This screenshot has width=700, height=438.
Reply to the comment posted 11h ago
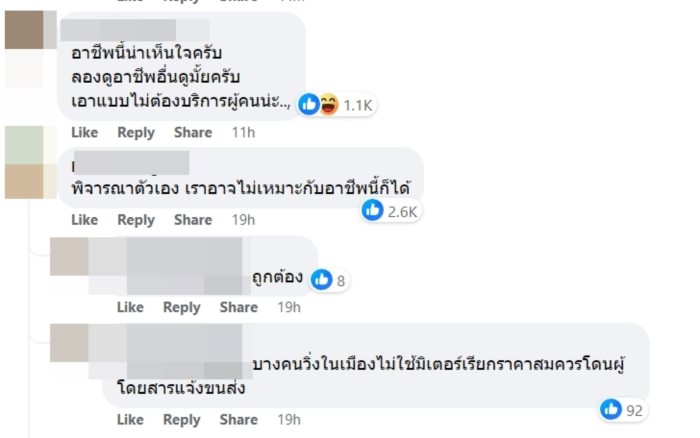(x=136, y=132)
